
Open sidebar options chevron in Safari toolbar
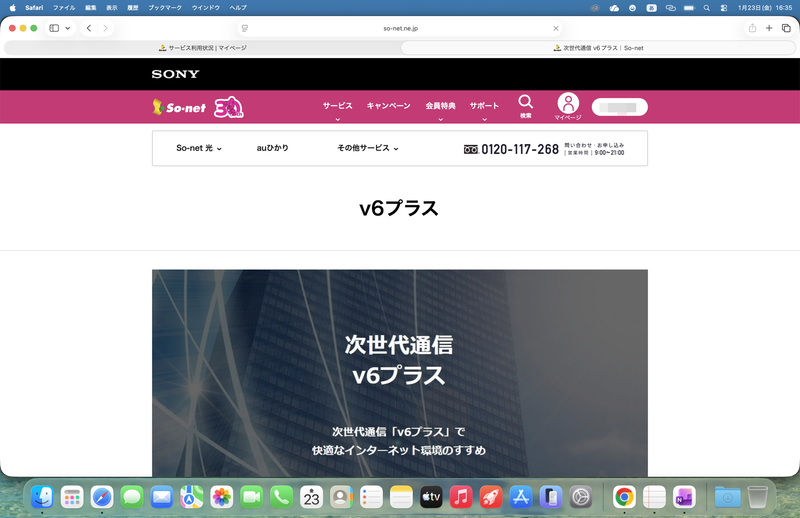pyautogui.click(x=67, y=28)
